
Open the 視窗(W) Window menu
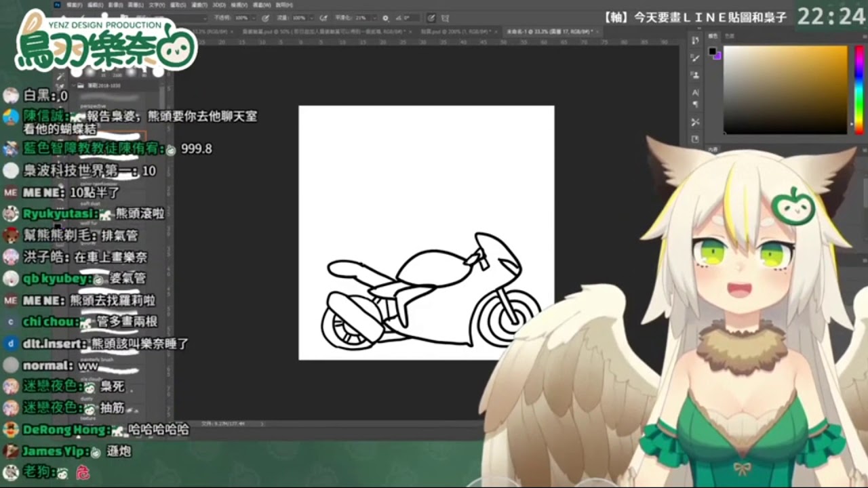(262, 5)
